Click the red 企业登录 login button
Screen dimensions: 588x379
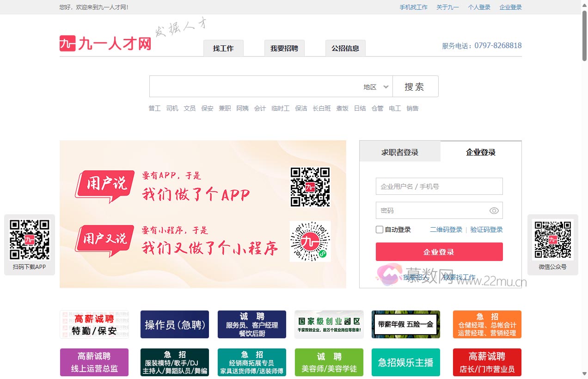pyautogui.click(x=439, y=251)
